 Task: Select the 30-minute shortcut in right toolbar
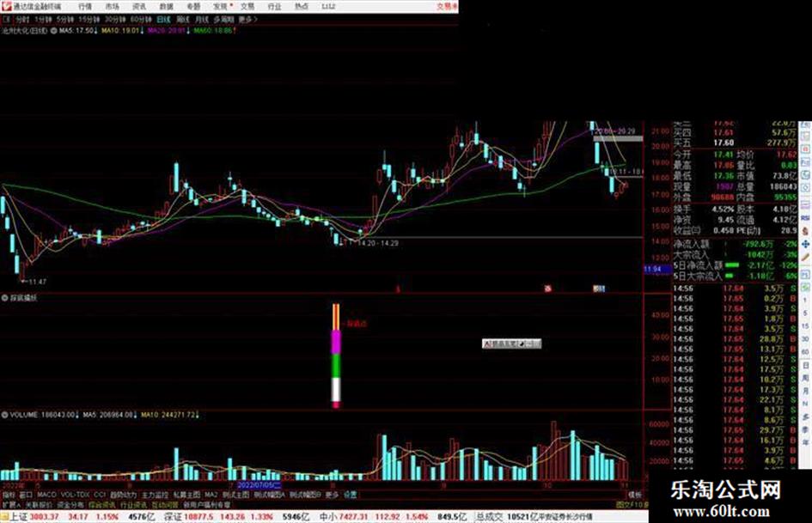[x=806, y=339]
